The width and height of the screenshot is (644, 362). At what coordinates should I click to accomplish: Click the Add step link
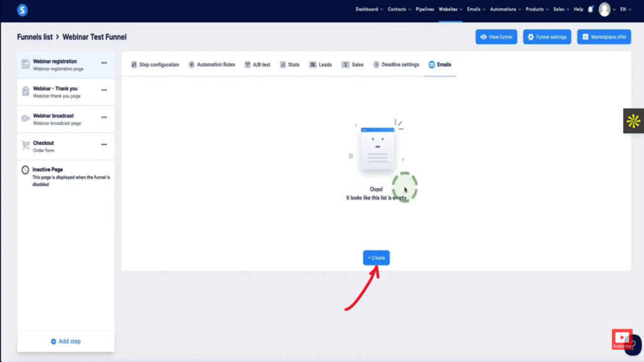pos(65,341)
